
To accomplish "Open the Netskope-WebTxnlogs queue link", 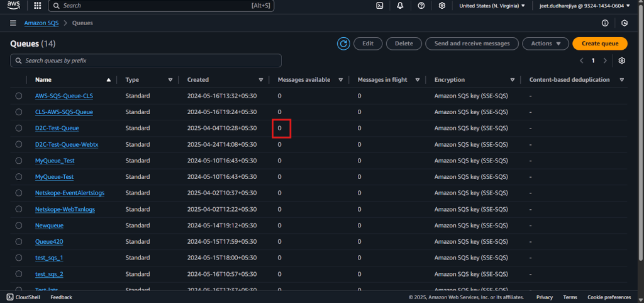I will pyautogui.click(x=65, y=209).
